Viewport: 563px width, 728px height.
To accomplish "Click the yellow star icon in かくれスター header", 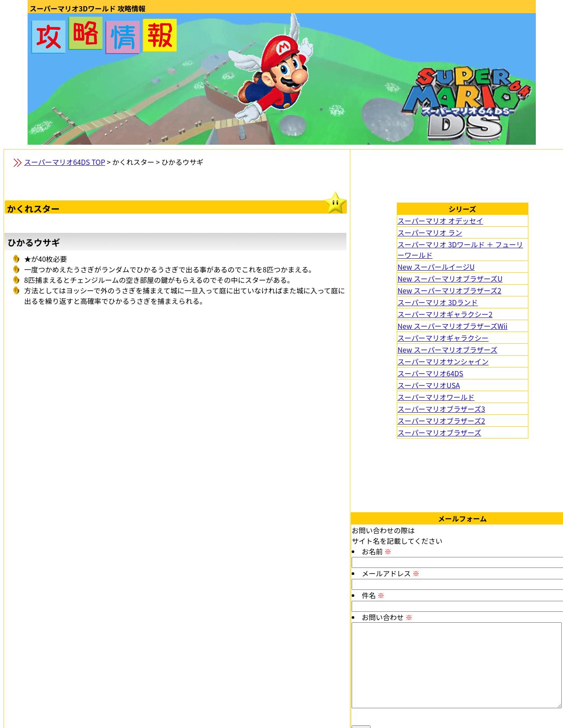I will tap(335, 203).
